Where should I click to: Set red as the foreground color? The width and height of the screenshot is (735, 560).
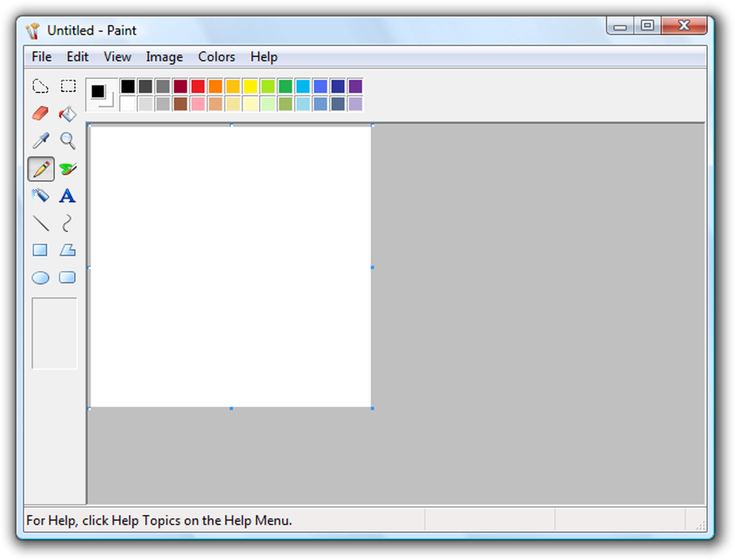pyautogui.click(x=197, y=86)
